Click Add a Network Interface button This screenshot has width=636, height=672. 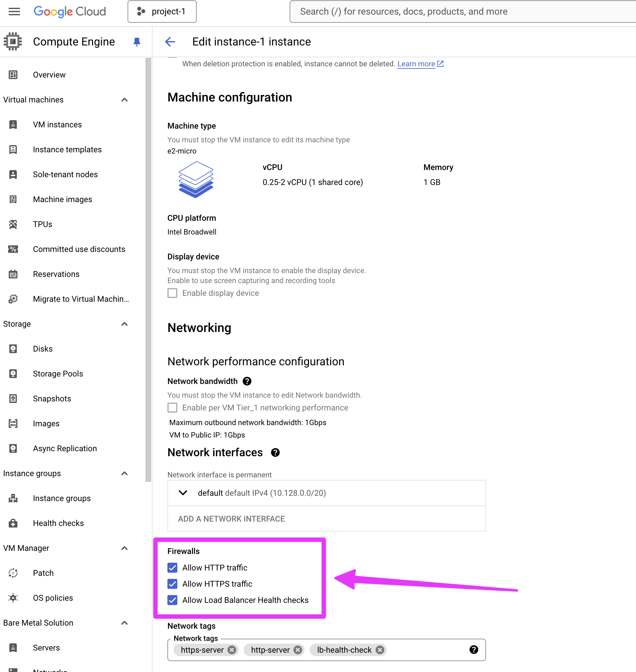tap(231, 519)
